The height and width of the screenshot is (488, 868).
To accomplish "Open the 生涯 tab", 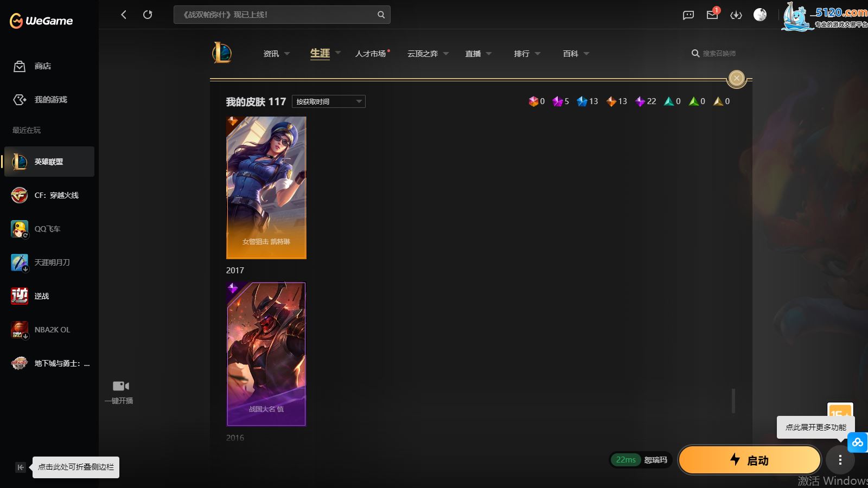I will (x=320, y=53).
